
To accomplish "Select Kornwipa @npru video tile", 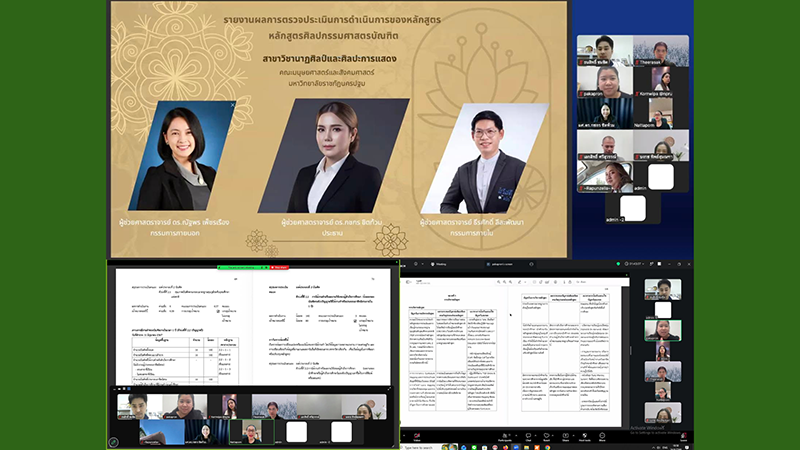I will 661,82.
